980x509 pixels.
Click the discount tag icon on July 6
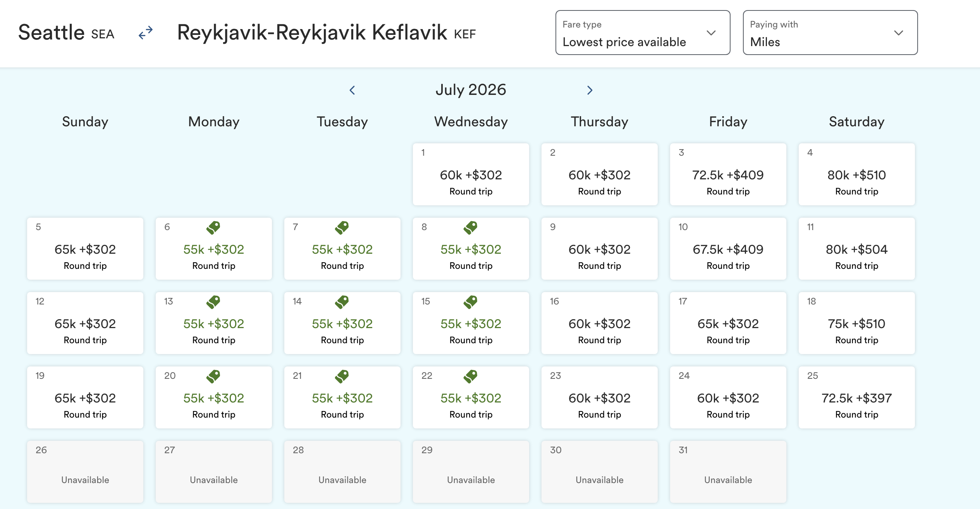(213, 228)
